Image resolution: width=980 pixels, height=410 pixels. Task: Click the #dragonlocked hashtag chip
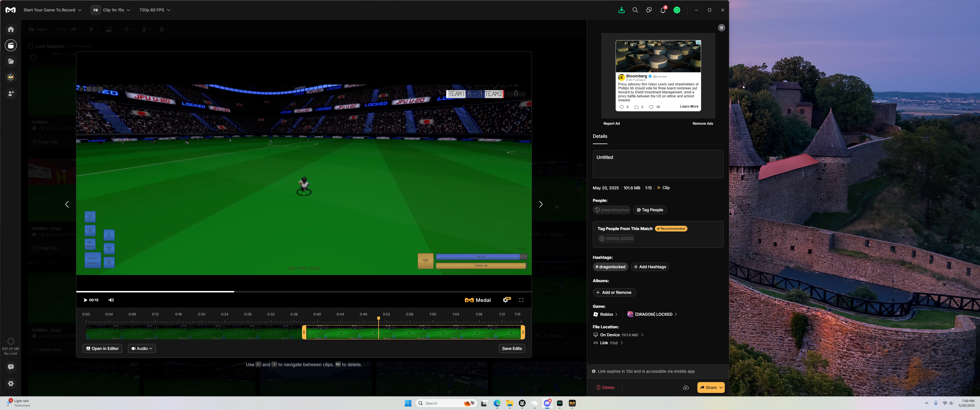point(610,267)
